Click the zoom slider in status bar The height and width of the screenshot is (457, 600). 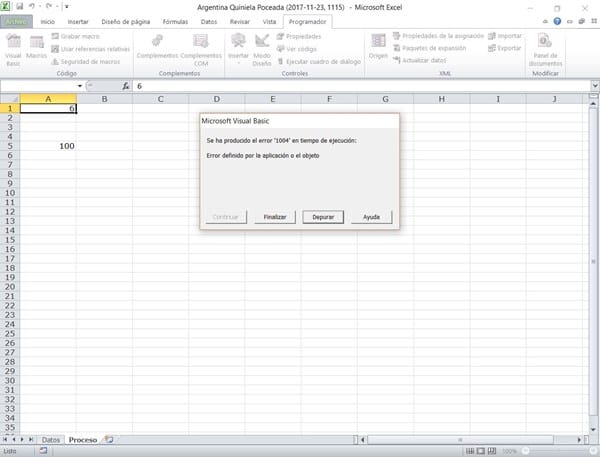pyautogui.click(x=559, y=451)
